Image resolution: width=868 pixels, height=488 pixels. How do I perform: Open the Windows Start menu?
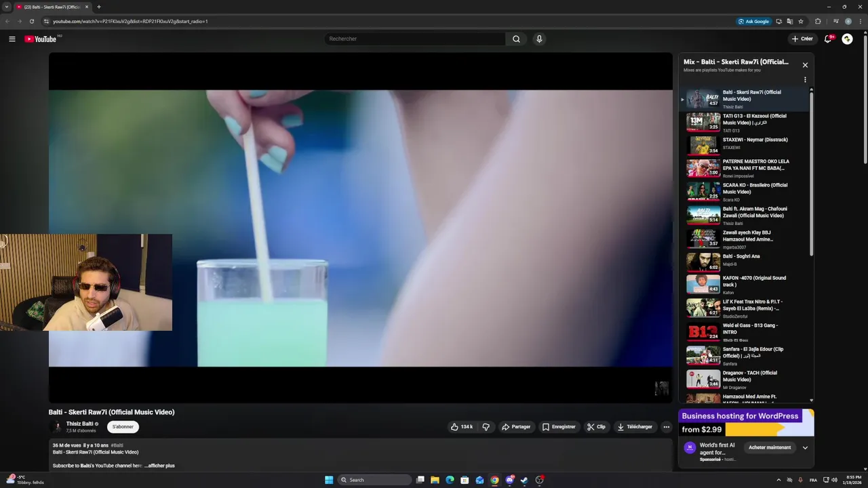(329, 480)
